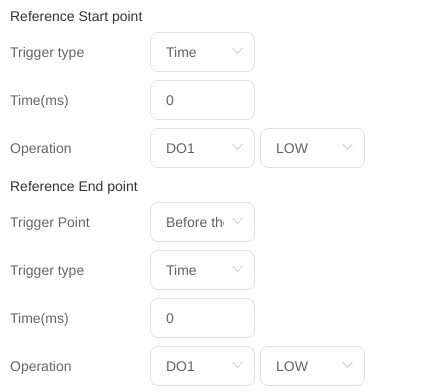This screenshot has height=392, width=438.
Task: Click the chevron arrow in End point LOW box
Action: (347, 365)
